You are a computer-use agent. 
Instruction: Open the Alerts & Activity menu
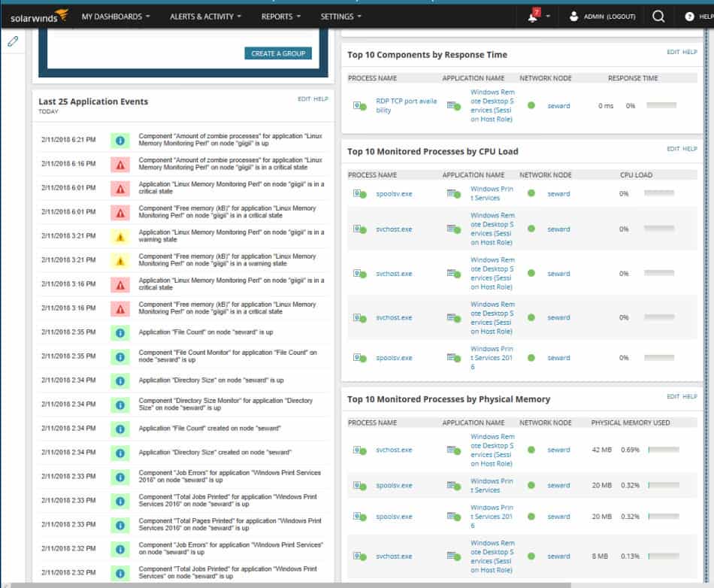pos(205,17)
